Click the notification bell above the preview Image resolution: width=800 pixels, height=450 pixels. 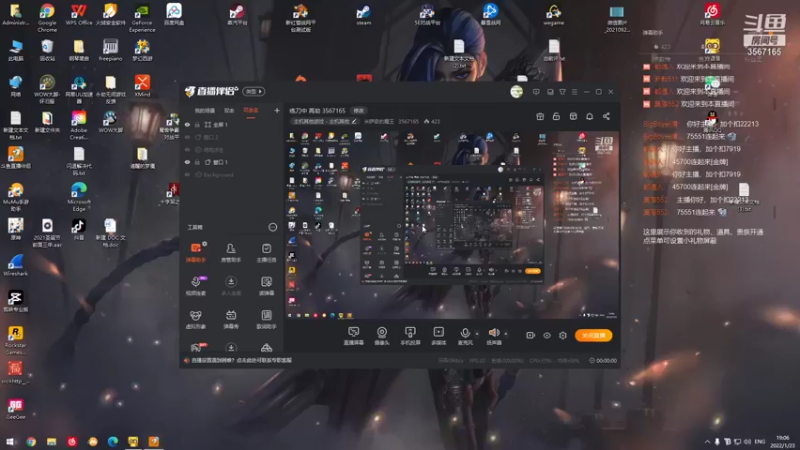click(589, 116)
